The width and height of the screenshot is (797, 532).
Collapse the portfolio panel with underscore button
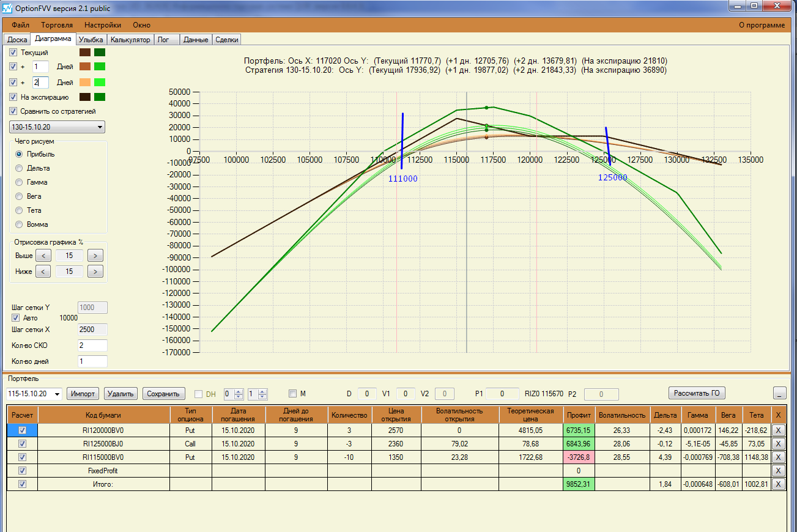(x=780, y=393)
